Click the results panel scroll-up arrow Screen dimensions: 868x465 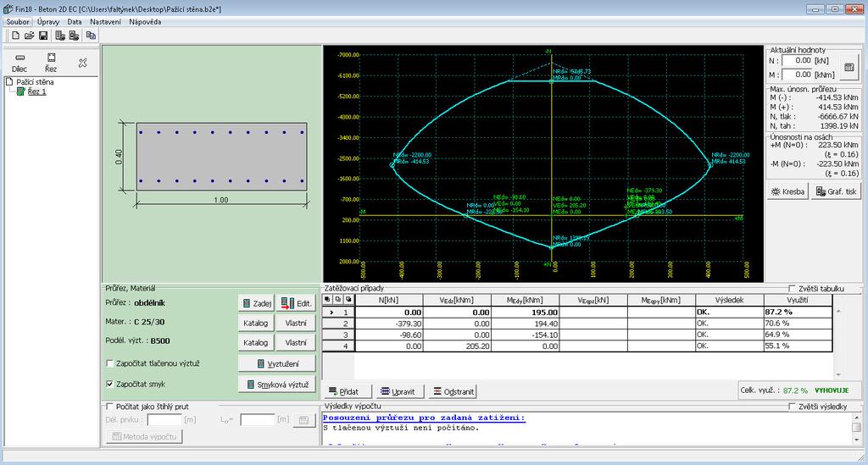tap(856, 418)
